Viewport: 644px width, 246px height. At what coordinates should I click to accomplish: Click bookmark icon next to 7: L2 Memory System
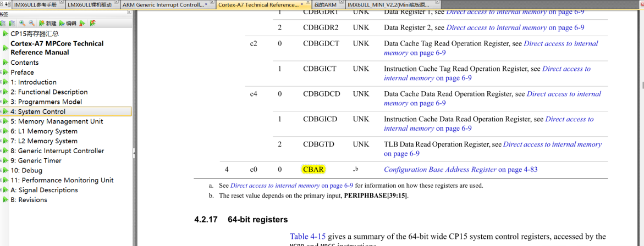coord(5,141)
